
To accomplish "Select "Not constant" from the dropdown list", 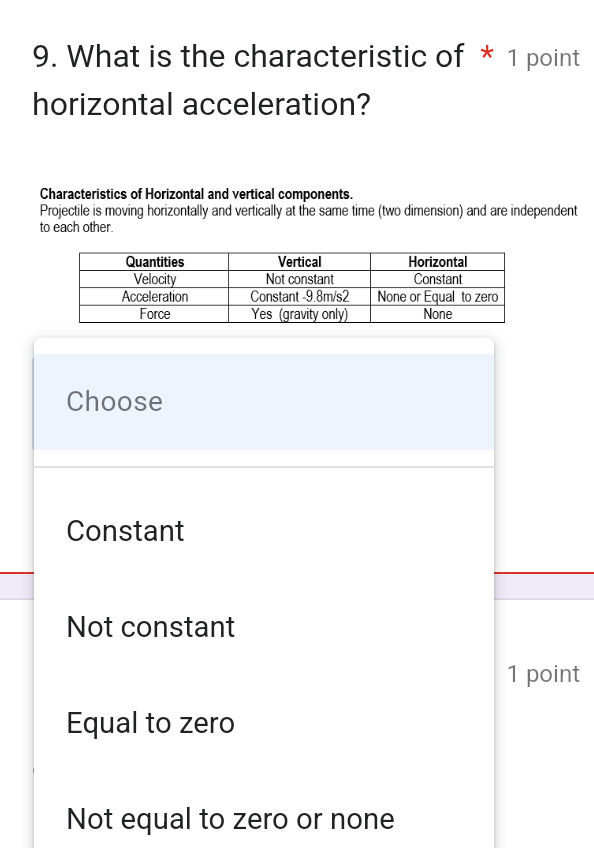I will point(150,627).
